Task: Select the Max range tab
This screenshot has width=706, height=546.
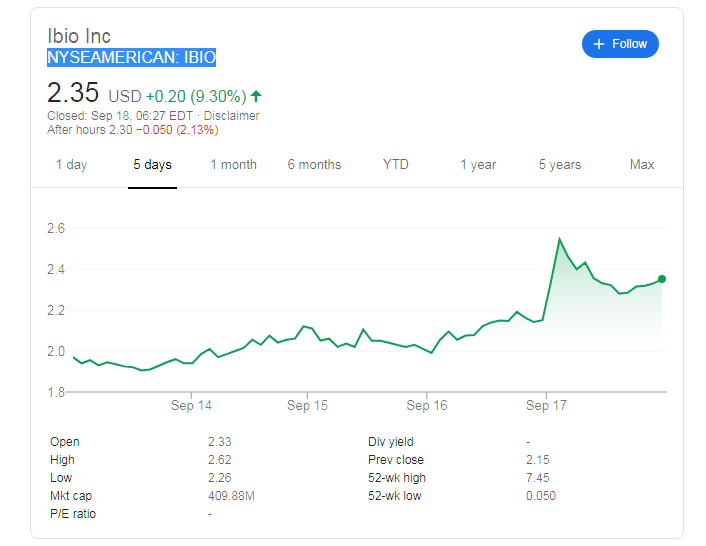Action: (642, 165)
